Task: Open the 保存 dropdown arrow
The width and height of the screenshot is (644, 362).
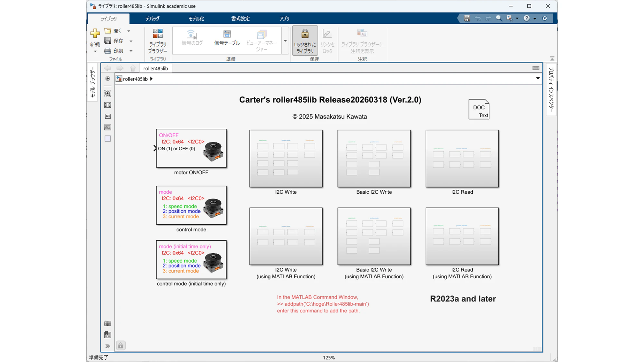Action: point(131,41)
